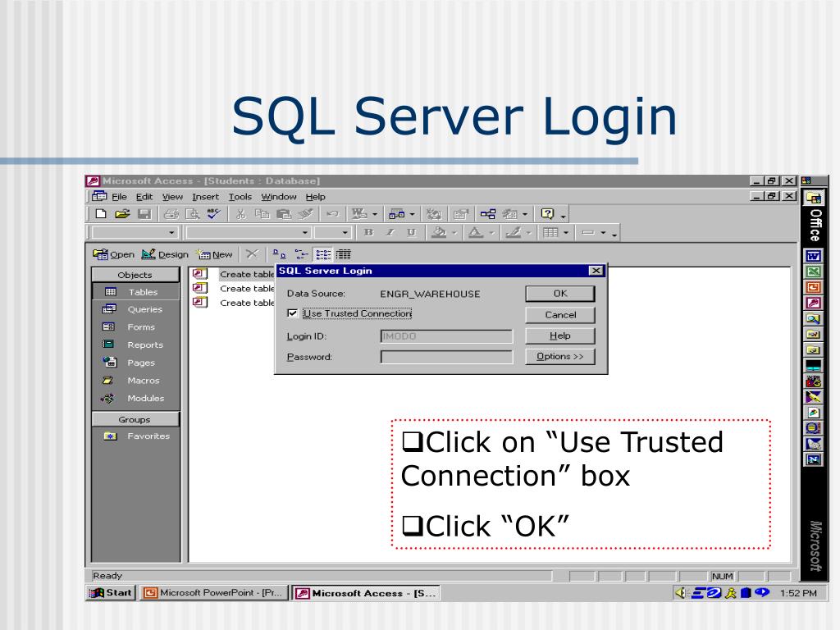Open the Insert menu
This screenshot has width=840, height=630.
205,197
